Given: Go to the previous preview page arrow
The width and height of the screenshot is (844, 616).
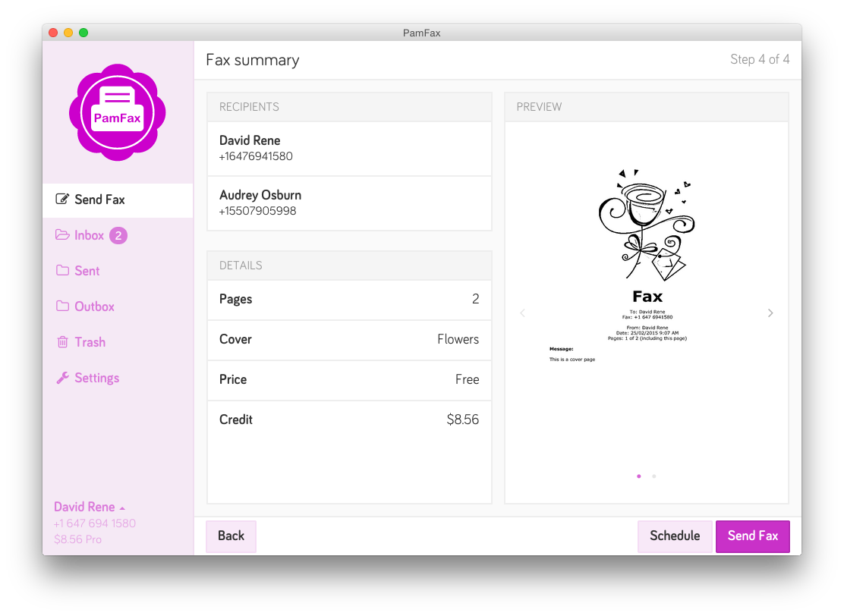Looking at the screenshot, I should (522, 313).
